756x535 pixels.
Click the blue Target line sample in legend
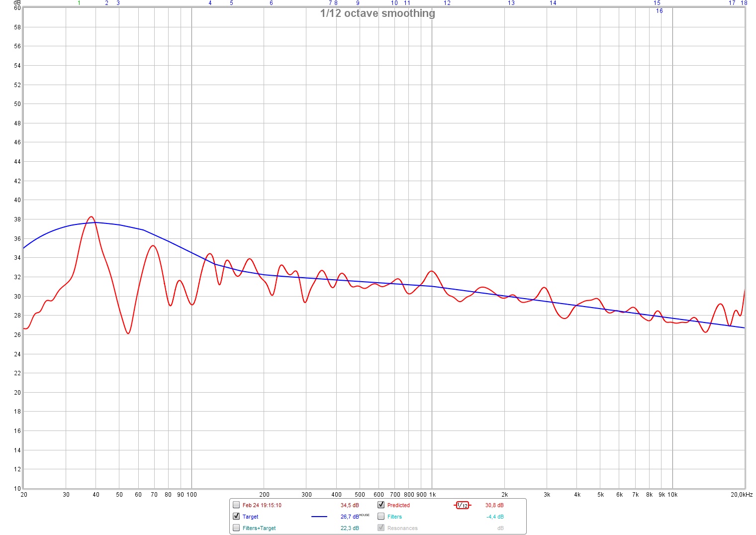(319, 517)
